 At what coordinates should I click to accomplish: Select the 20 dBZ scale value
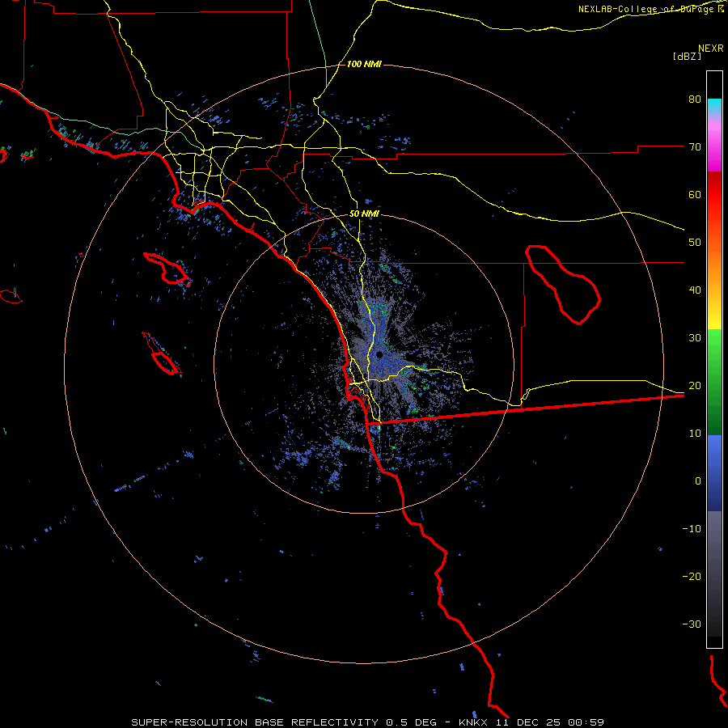coord(695,386)
